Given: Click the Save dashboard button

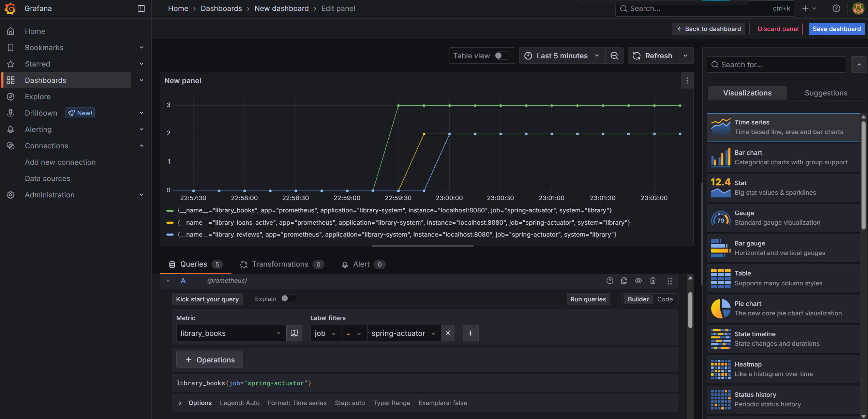Looking at the screenshot, I should coord(836,29).
